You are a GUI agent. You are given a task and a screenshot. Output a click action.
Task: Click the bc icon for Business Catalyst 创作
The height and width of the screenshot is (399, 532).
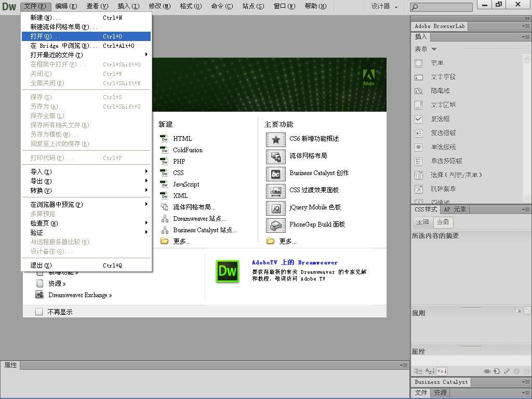pyautogui.click(x=275, y=174)
